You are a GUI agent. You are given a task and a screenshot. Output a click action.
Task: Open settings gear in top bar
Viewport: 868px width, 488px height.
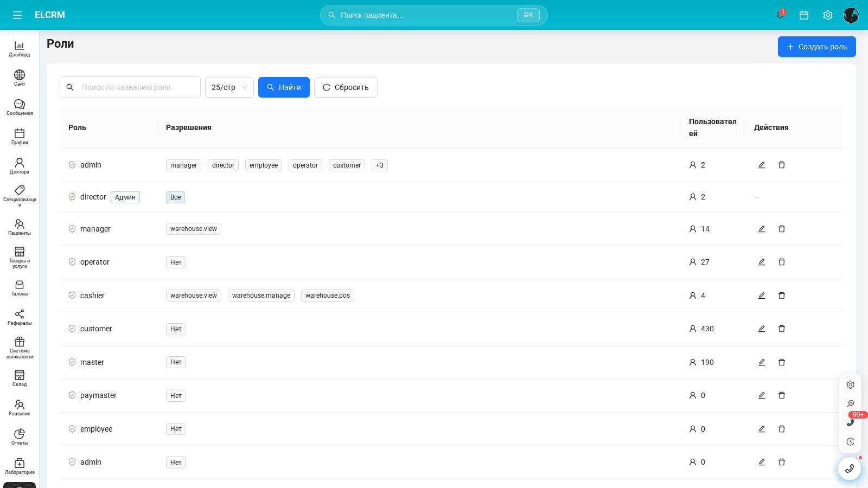point(828,15)
